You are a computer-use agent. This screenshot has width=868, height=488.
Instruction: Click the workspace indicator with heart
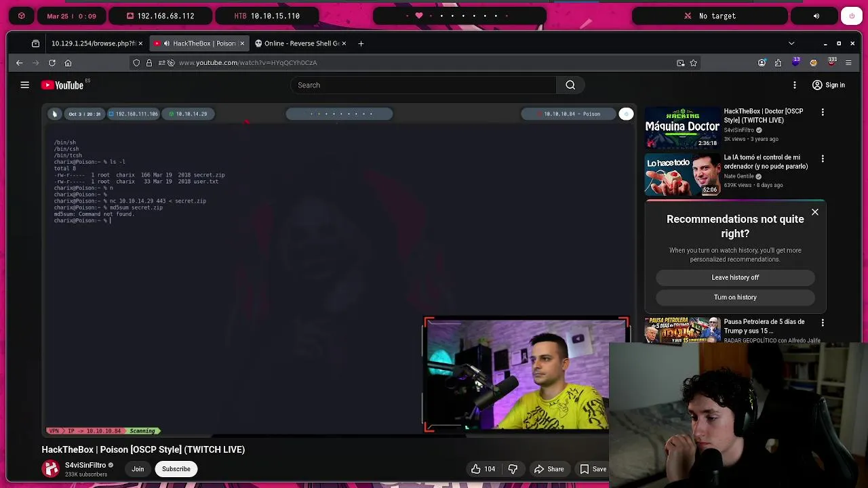pyautogui.click(x=460, y=16)
